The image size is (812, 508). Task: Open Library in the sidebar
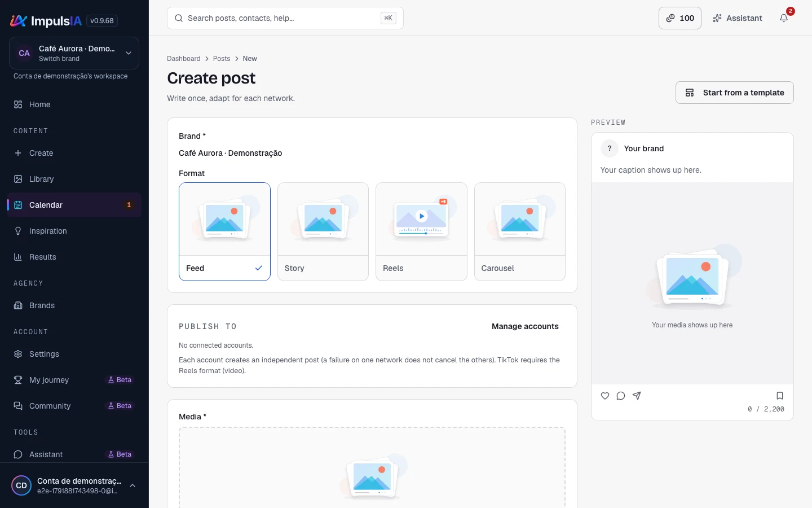[x=74, y=179]
